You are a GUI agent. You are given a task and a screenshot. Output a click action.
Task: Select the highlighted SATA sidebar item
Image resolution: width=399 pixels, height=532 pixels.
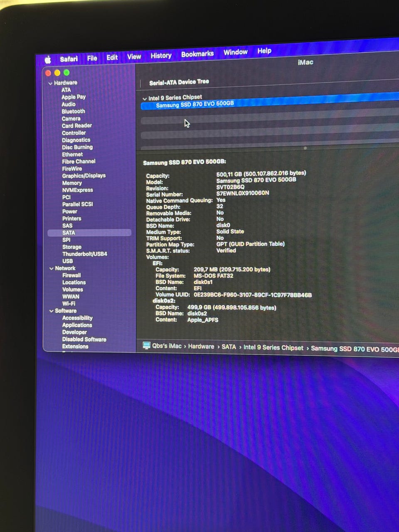click(x=89, y=233)
